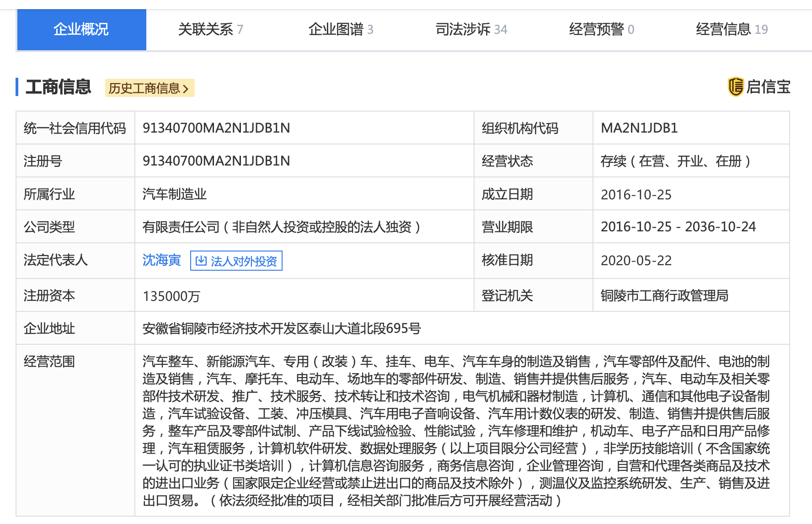Image resolution: width=812 pixels, height=524 pixels.
Task: Click the 启信宝 brand text
Action: tap(768, 86)
